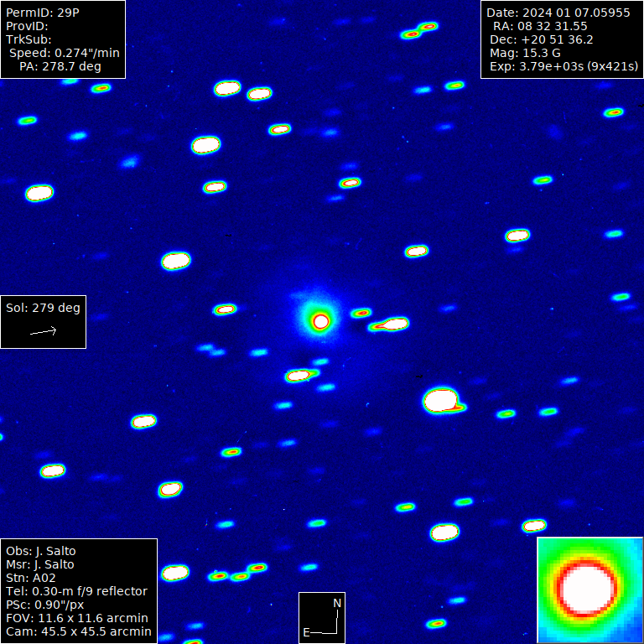Click the 'PSc: 0.90"/px' text
This screenshot has width=644, height=644.
(x=44, y=605)
